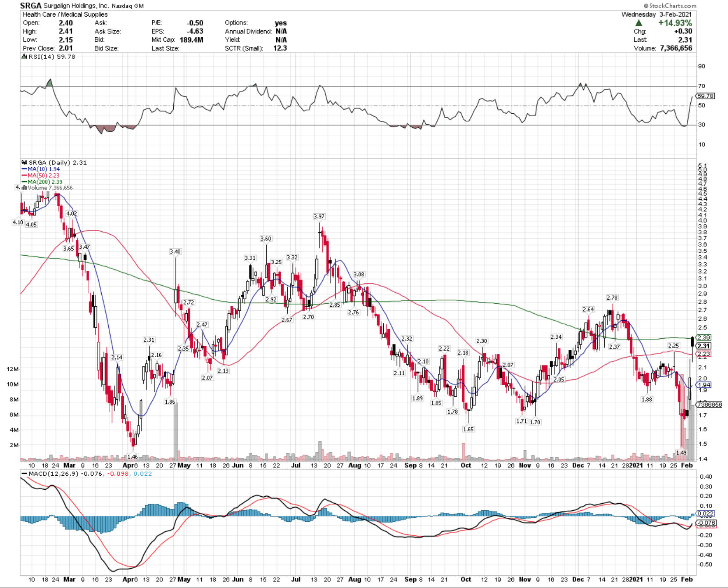Click the -0.076 MACD axis tag
The image size is (728, 588).
click(706, 523)
